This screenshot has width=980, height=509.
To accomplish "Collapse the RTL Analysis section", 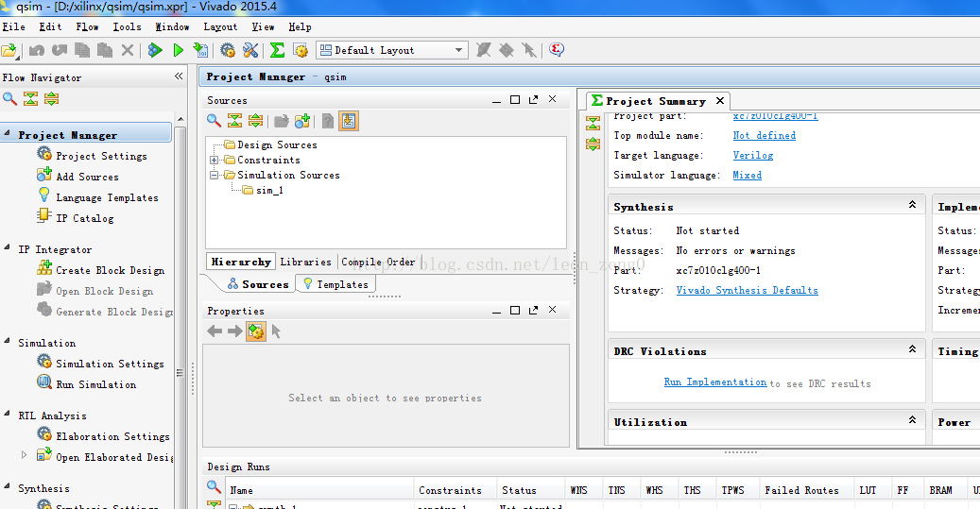I will [7, 414].
